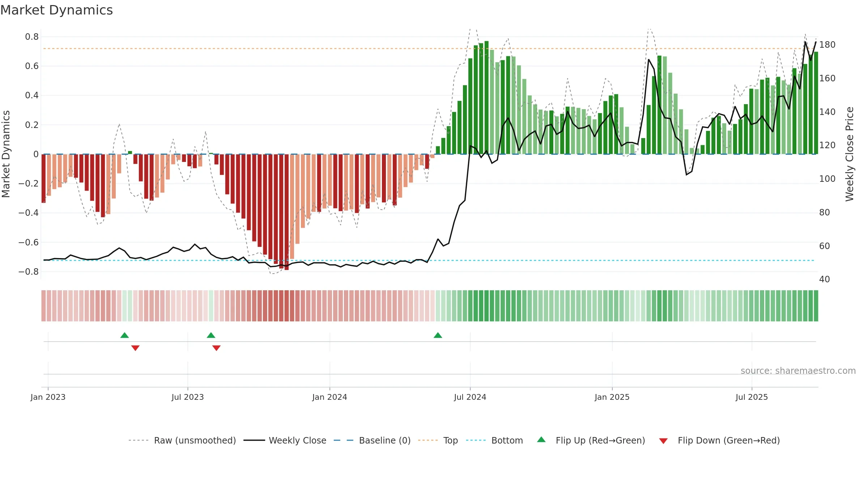
Task: Click the Jul 2023 x-axis label
Action: (188, 397)
